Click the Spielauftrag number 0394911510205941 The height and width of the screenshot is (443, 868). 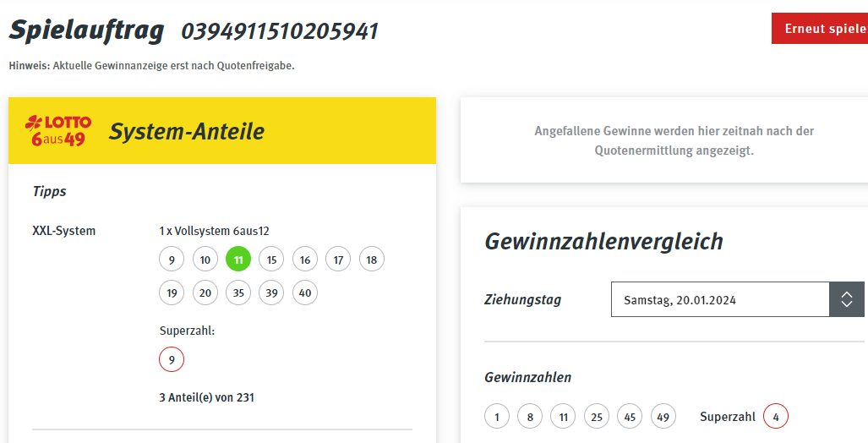click(280, 31)
